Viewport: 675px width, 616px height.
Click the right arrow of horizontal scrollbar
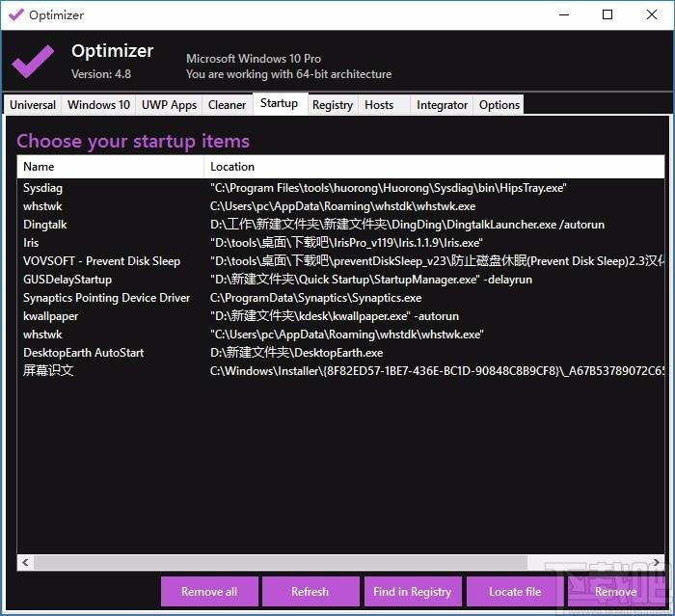[x=656, y=562]
